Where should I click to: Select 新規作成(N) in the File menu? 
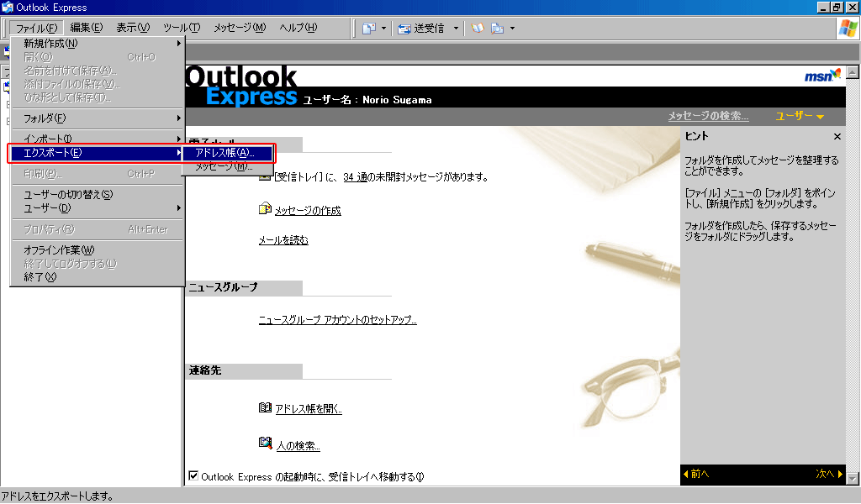click(x=98, y=44)
